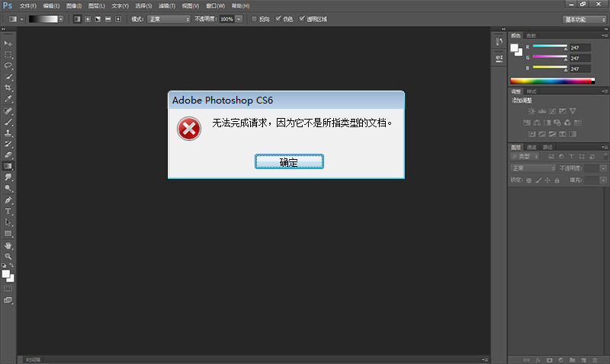Select the Brush tool
Viewport: 610px width, 364px height.
[8, 122]
